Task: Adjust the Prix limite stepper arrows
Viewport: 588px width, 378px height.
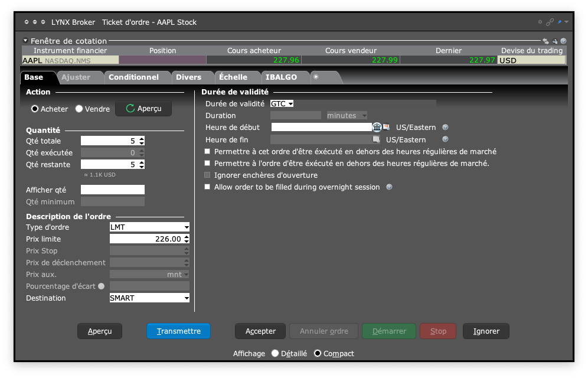Action: 187,239
